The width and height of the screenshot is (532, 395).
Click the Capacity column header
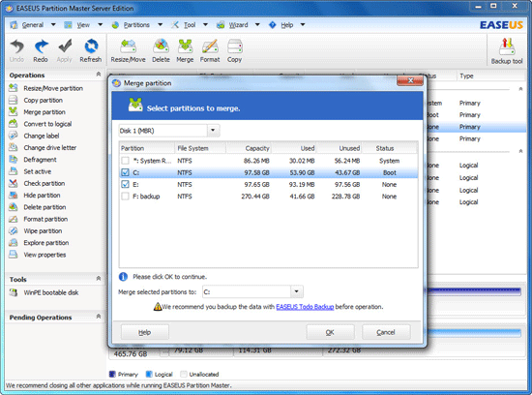[249, 148]
